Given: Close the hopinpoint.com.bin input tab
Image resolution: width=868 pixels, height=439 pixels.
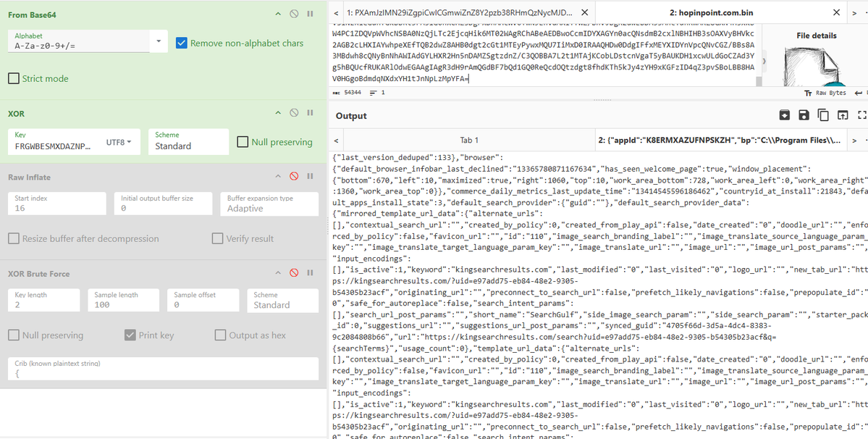Looking at the screenshot, I should point(837,12).
